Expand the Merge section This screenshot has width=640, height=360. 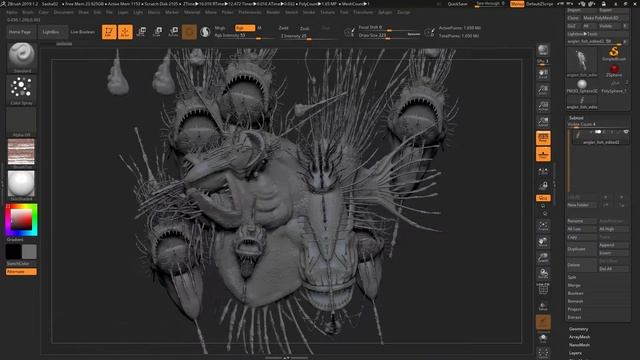point(574,285)
